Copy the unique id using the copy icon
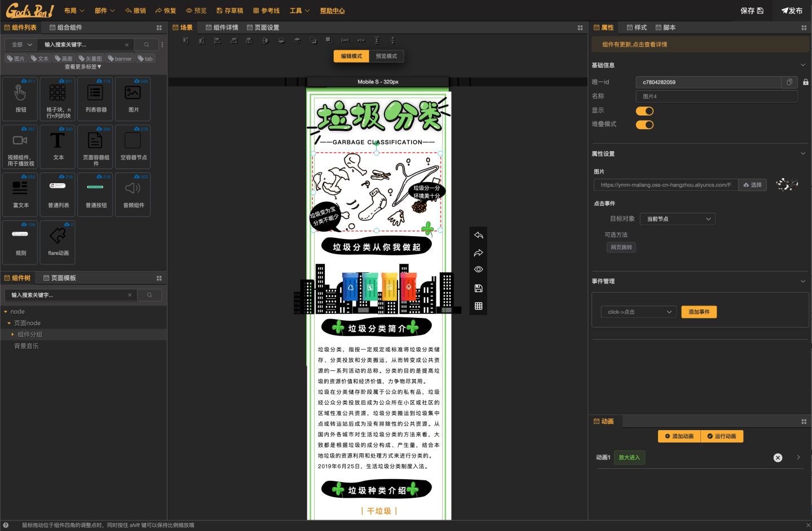This screenshot has width=812, height=531. click(x=789, y=82)
